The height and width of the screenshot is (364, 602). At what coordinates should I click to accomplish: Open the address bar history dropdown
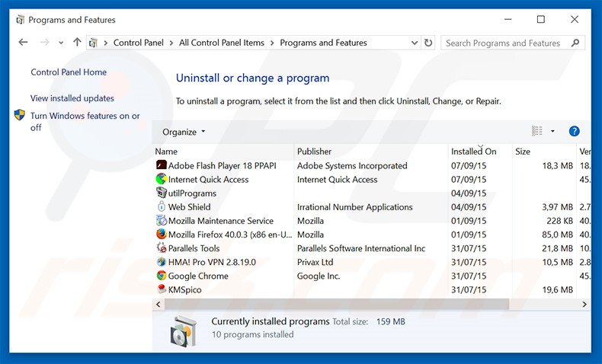click(x=415, y=43)
